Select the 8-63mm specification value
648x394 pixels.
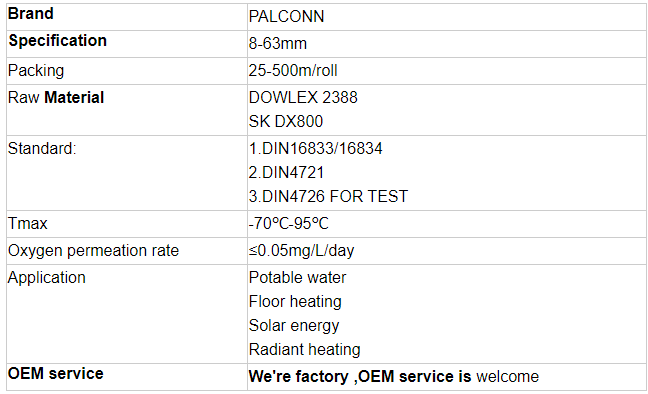coord(278,43)
